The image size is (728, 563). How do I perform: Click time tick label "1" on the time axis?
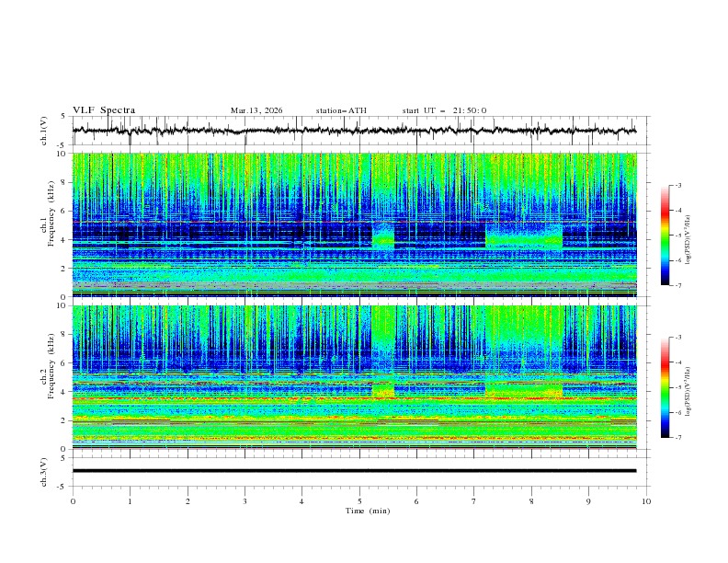pos(130,501)
